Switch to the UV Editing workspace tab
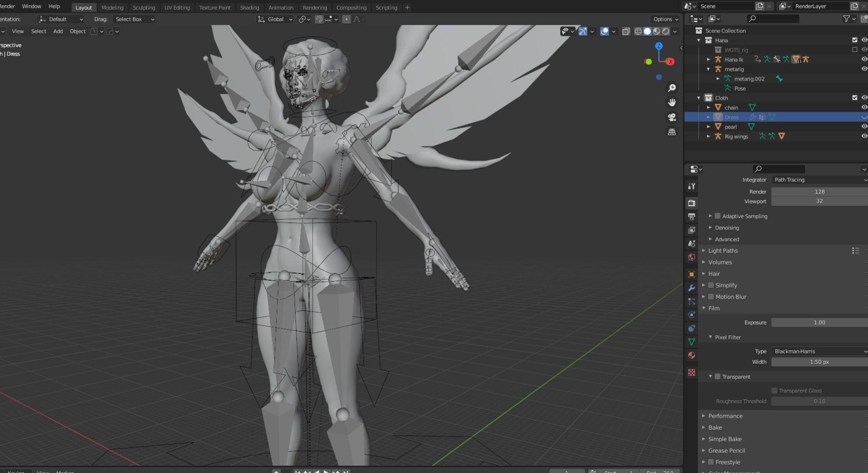The image size is (868, 473). 177,7
